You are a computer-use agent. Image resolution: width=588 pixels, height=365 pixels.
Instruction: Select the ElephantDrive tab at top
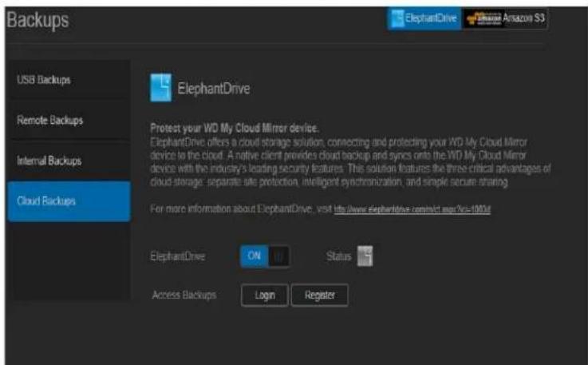tap(424, 18)
